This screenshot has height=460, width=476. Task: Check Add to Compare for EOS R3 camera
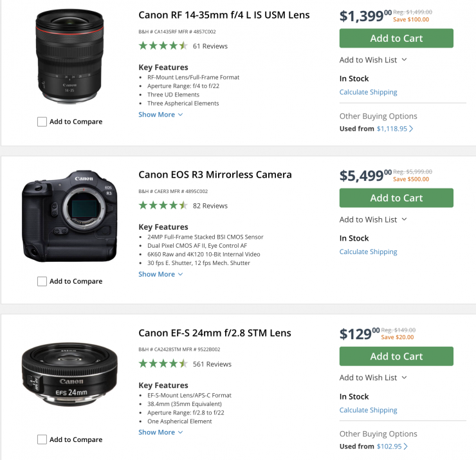click(x=42, y=281)
